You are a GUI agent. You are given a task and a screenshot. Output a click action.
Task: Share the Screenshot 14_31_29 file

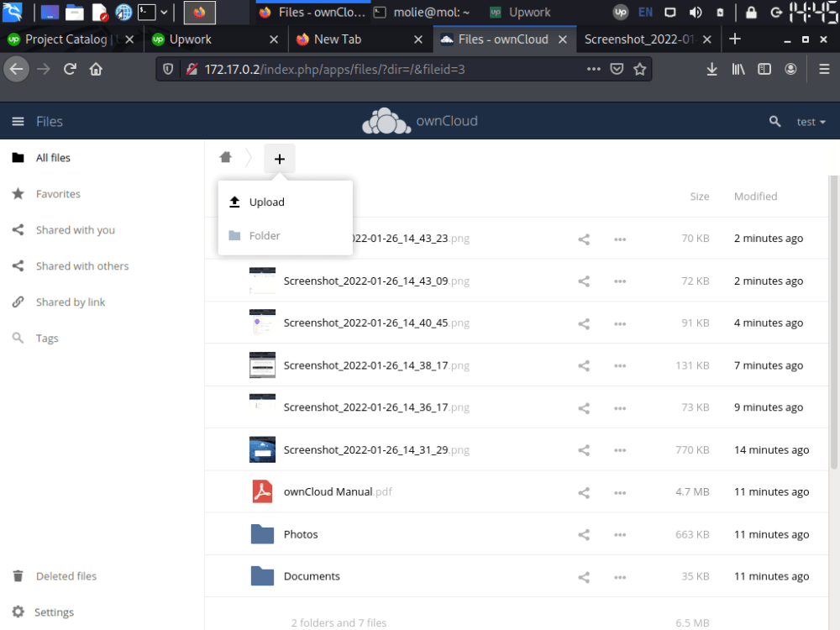click(x=584, y=450)
